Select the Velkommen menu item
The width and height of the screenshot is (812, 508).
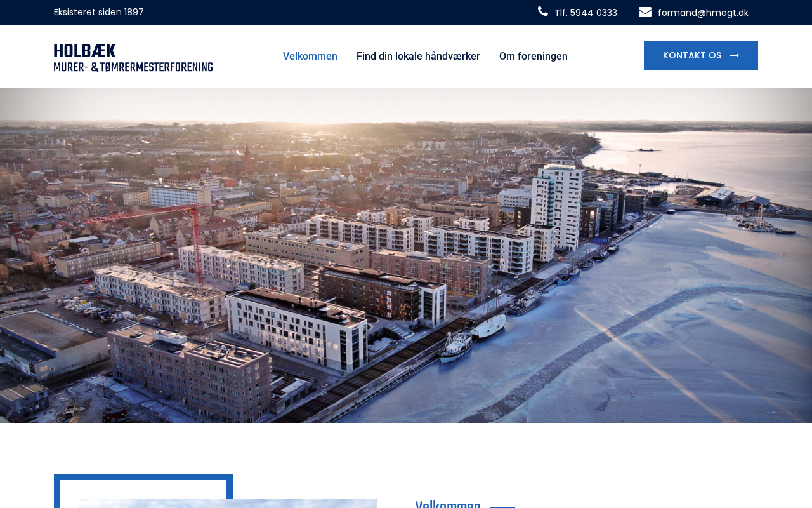[x=310, y=57]
